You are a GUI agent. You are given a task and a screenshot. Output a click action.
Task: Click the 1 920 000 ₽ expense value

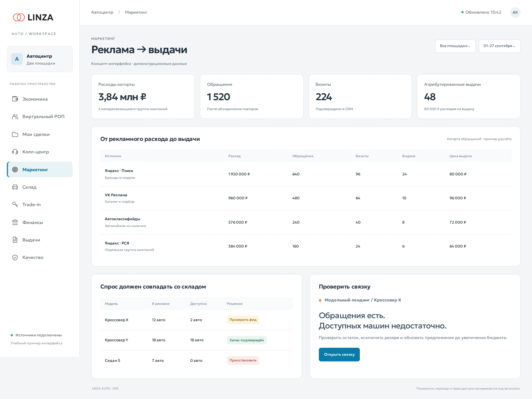[239, 174]
